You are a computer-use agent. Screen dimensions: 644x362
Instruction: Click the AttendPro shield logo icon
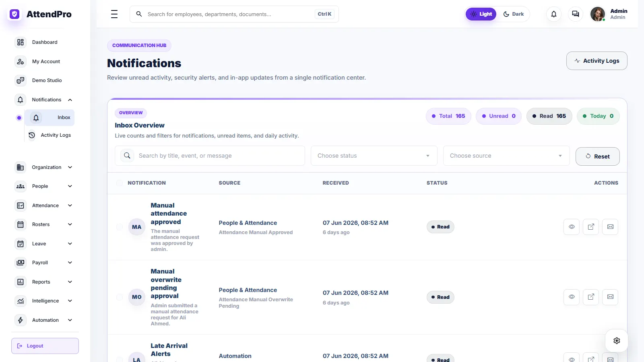click(14, 14)
